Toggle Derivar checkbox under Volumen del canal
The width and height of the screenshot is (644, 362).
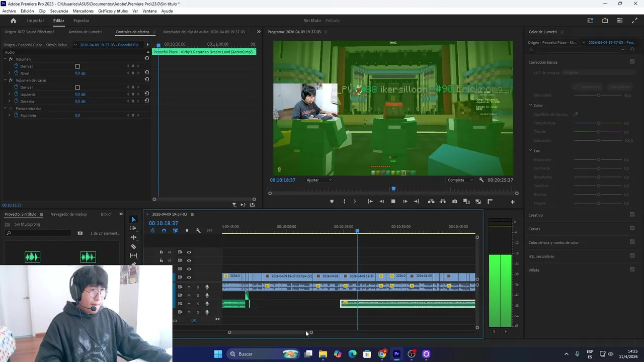(x=77, y=87)
